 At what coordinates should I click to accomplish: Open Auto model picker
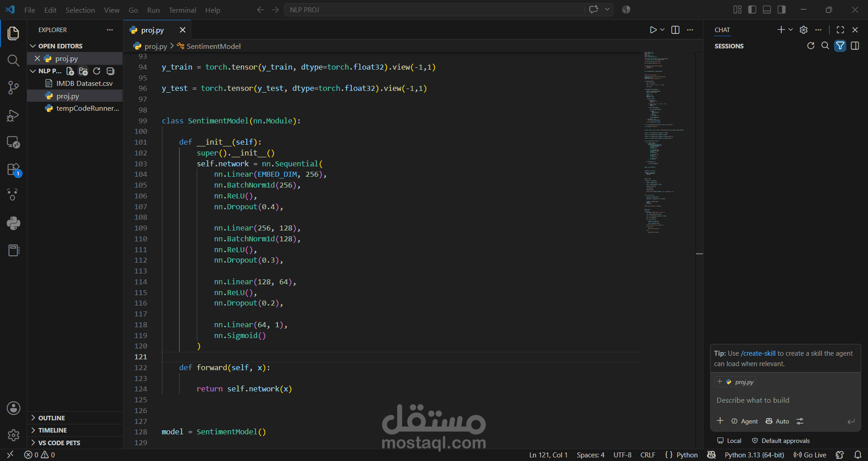pos(777,421)
